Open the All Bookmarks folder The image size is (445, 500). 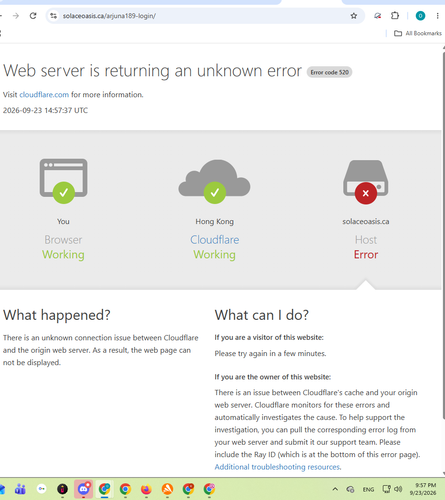click(x=418, y=33)
